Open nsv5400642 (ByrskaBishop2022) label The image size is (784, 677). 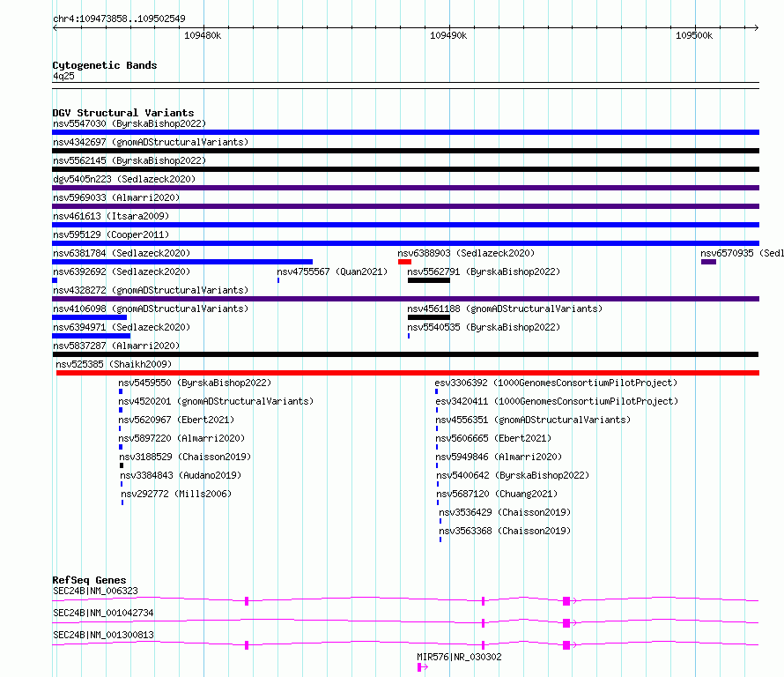pos(513,475)
